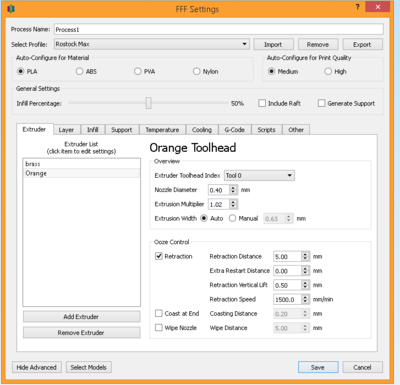Select the ABS material option

pos(79,71)
